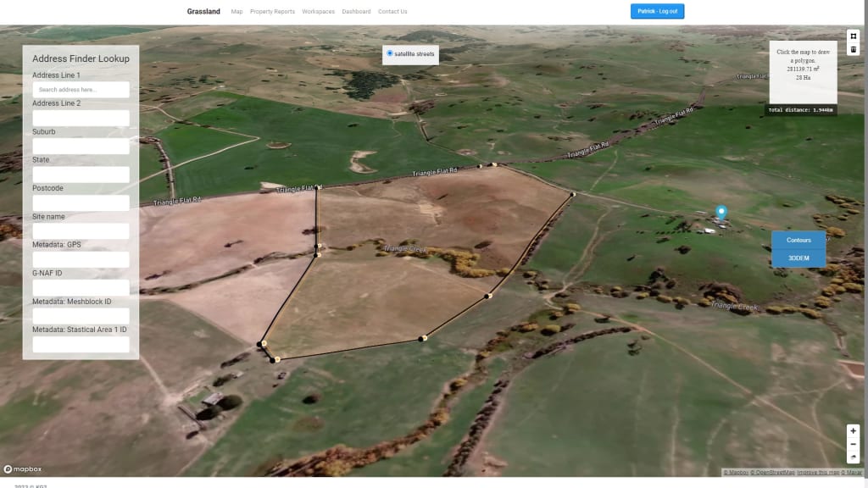Click the Mapbox logo in bottom-left corner
Viewport: 868px width, 488px height.
click(23, 468)
